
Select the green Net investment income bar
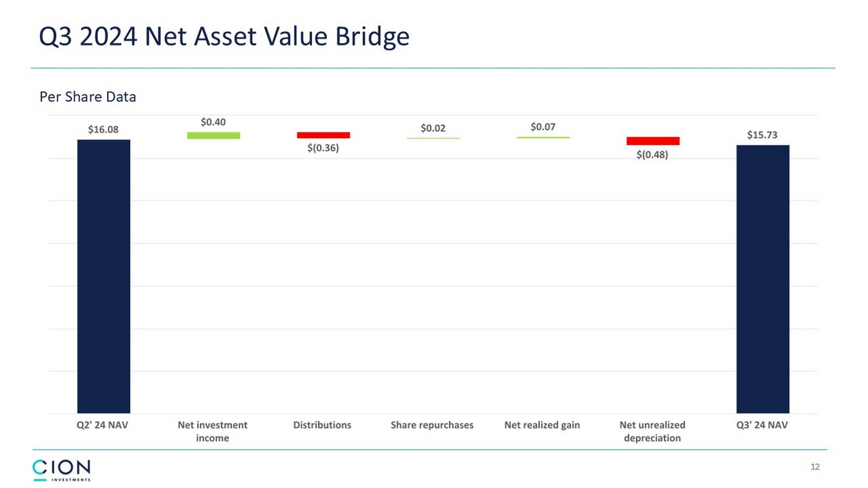214,135
